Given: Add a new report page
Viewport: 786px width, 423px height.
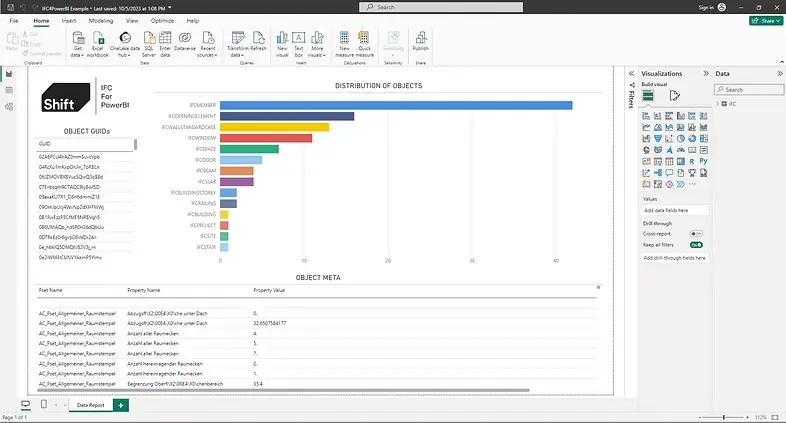Looking at the screenshot, I should pyautogui.click(x=120, y=405).
